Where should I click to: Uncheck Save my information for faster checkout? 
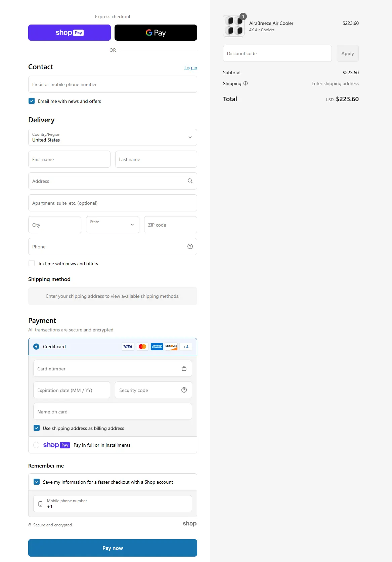37,482
